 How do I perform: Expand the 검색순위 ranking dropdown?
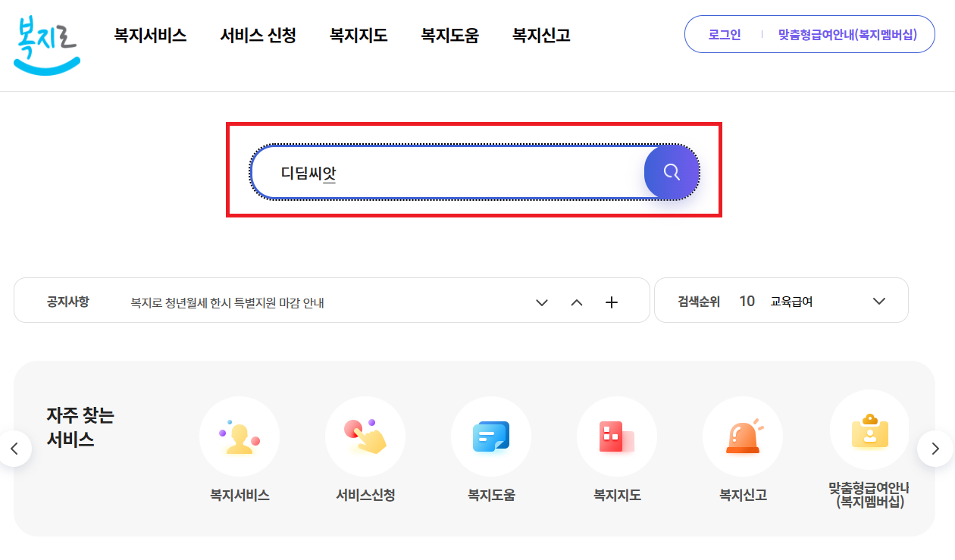(878, 301)
